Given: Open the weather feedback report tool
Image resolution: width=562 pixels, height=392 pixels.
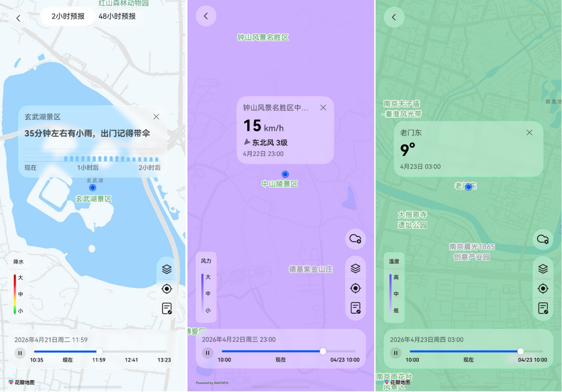Looking at the screenshot, I should coord(167,308).
